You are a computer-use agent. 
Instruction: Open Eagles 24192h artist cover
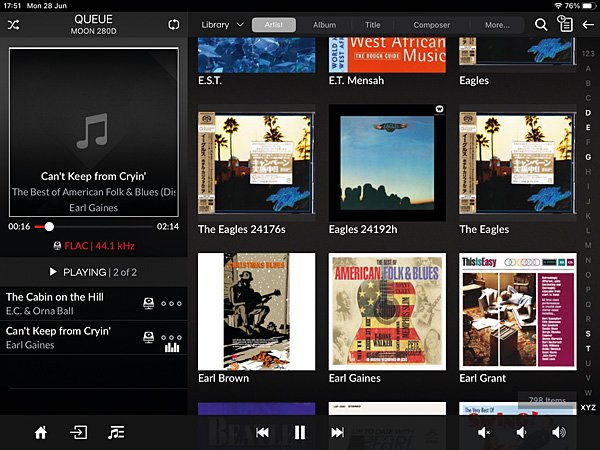click(387, 163)
